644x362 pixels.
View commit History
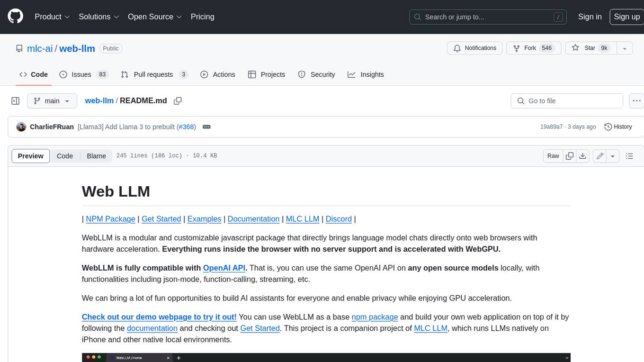click(x=618, y=127)
